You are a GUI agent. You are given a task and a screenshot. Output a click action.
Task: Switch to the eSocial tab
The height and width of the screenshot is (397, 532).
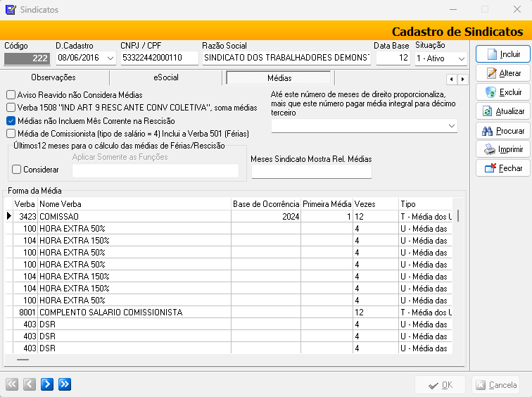[x=166, y=77]
